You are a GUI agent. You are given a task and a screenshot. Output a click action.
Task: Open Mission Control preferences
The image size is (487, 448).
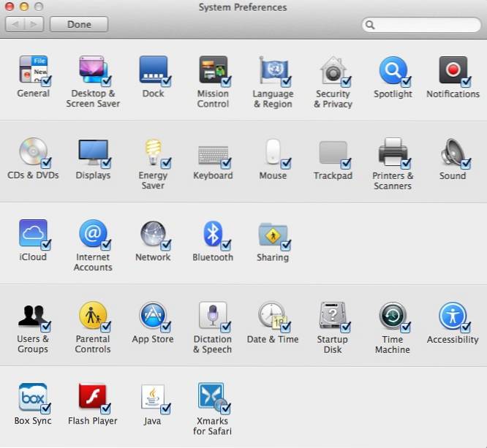(212, 70)
